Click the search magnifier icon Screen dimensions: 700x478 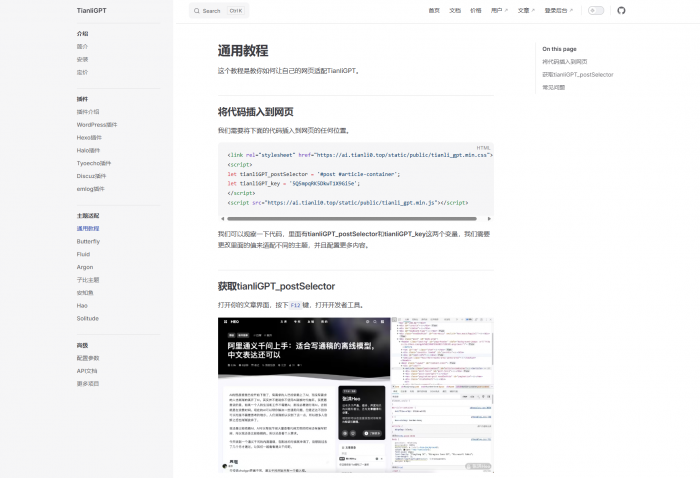tap(197, 11)
